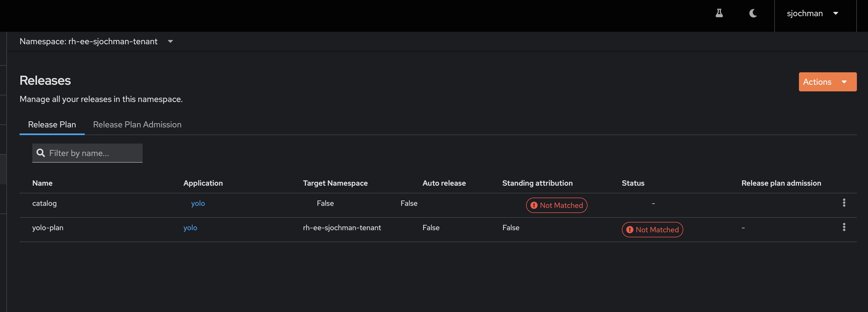868x312 pixels.
Task: Click Not Matched badge in catalog row
Action: (x=556, y=205)
